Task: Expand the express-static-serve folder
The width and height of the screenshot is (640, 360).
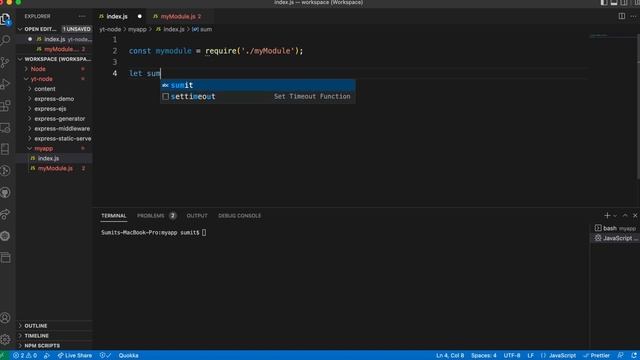Action: pyautogui.click(x=54, y=138)
